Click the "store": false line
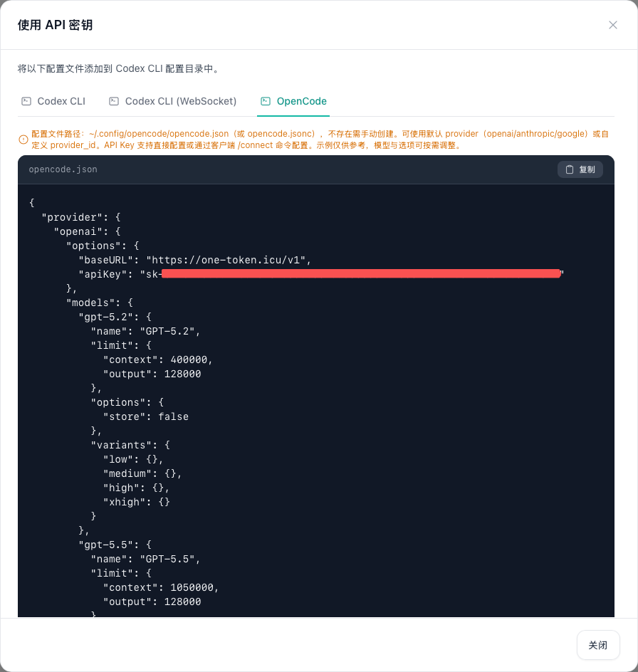Screen dimensions: 638x672 (146, 416)
